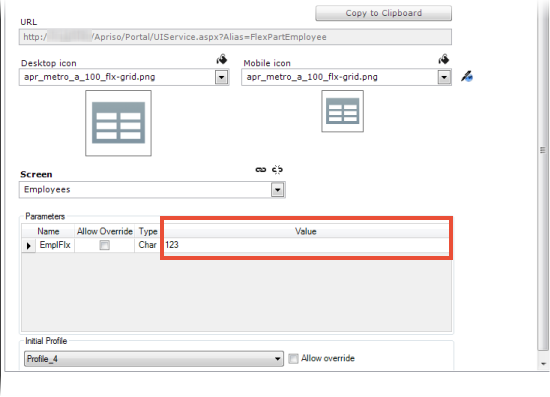
Task: Click the paint bucket icon above Mobile icon
Action: click(444, 59)
